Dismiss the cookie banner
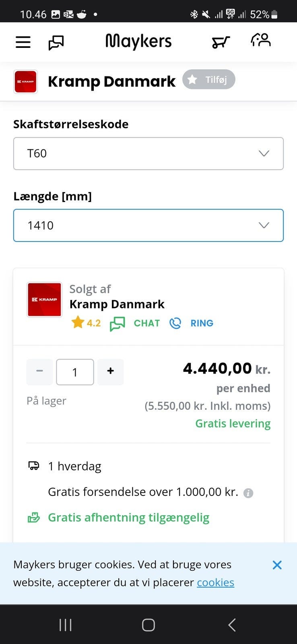 click(277, 565)
